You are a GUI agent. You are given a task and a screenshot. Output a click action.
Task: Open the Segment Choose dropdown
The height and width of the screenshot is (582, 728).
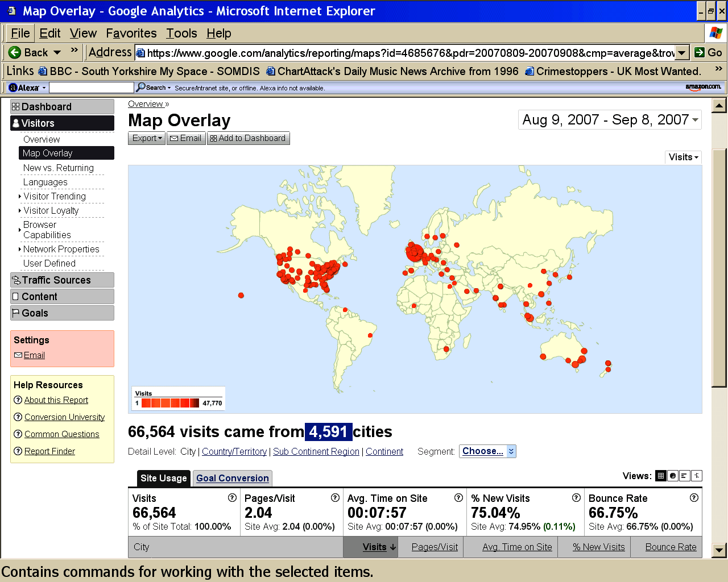click(x=487, y=451)
